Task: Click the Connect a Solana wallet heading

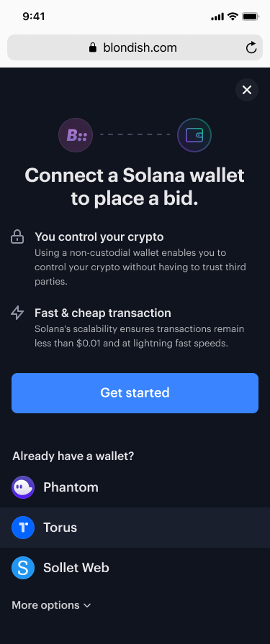Action: (x=135, y=187)
